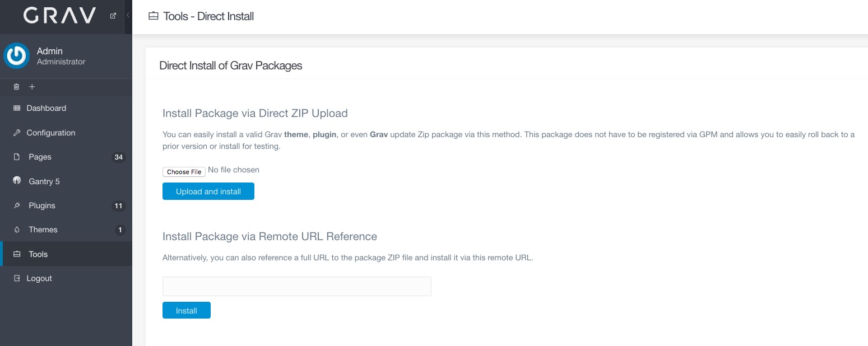Click the Dashboard grid icon
This screenshot has height=346, width=868.
(x=17, y=108)
